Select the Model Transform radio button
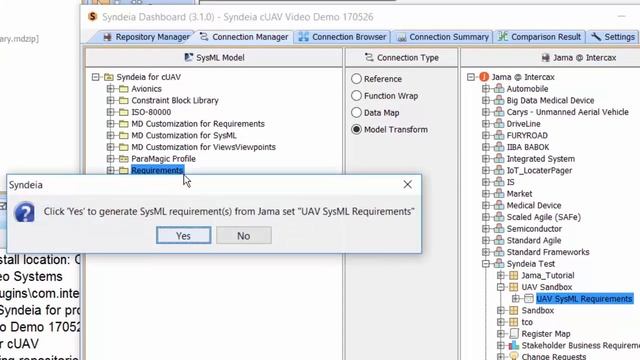640x360 pixels. [x=356, y=129]
